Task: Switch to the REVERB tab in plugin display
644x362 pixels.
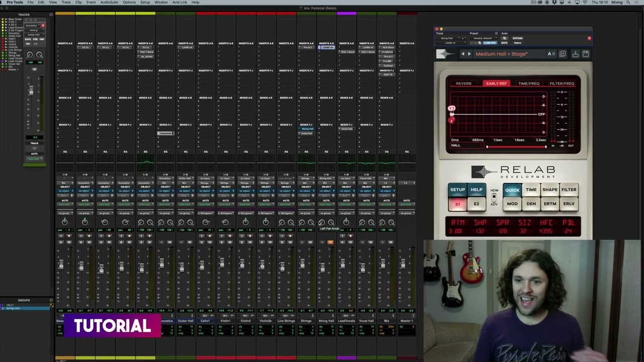Action: (463, 83)
